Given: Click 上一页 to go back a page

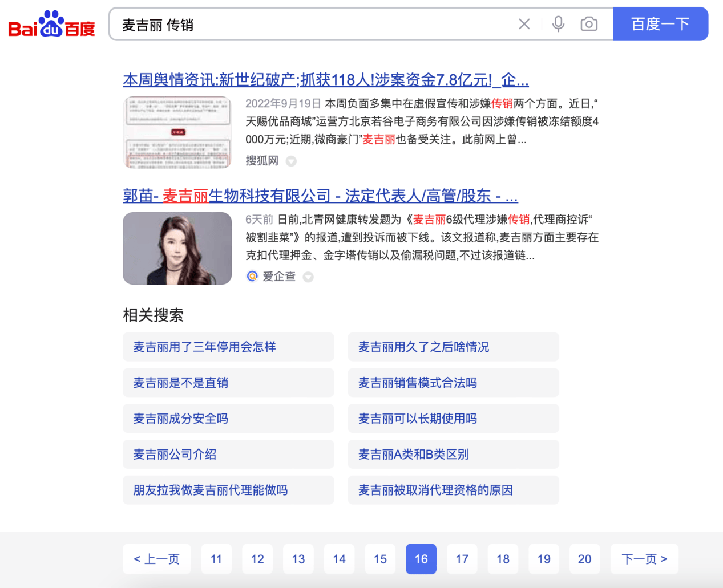Looking at the screenshot, I should pos(156,559).
